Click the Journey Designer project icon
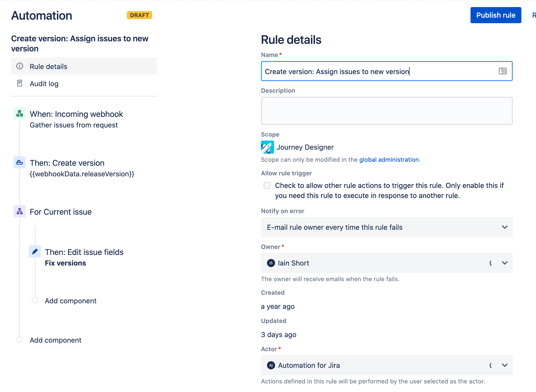Screen dimensions: 536x392 [x=267, y=147]
